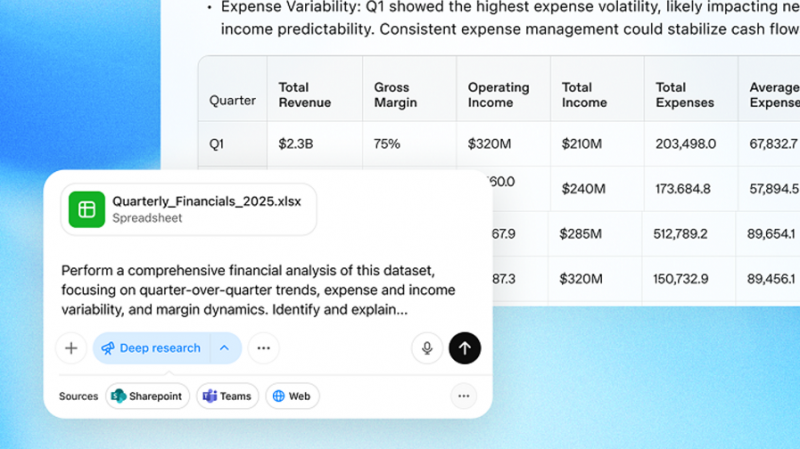Viewport: 800px width, 449px height.
Task: Open the Quarterly_Financials_2025.xlsx attachment
Action: (189, 209)
